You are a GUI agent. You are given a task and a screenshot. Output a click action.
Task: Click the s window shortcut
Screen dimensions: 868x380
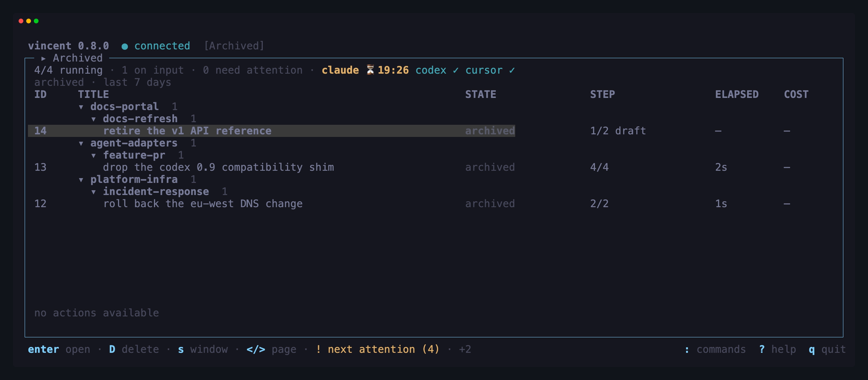coord(203,350)
